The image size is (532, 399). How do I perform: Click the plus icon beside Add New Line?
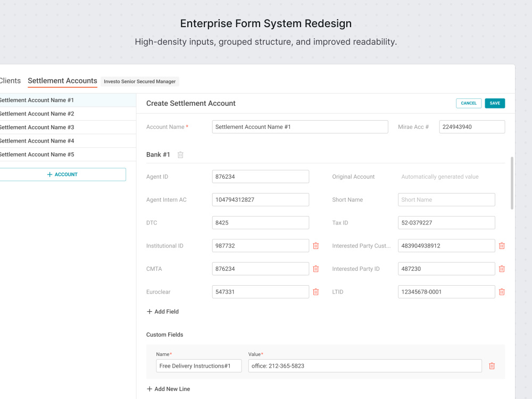pos(149,389)
